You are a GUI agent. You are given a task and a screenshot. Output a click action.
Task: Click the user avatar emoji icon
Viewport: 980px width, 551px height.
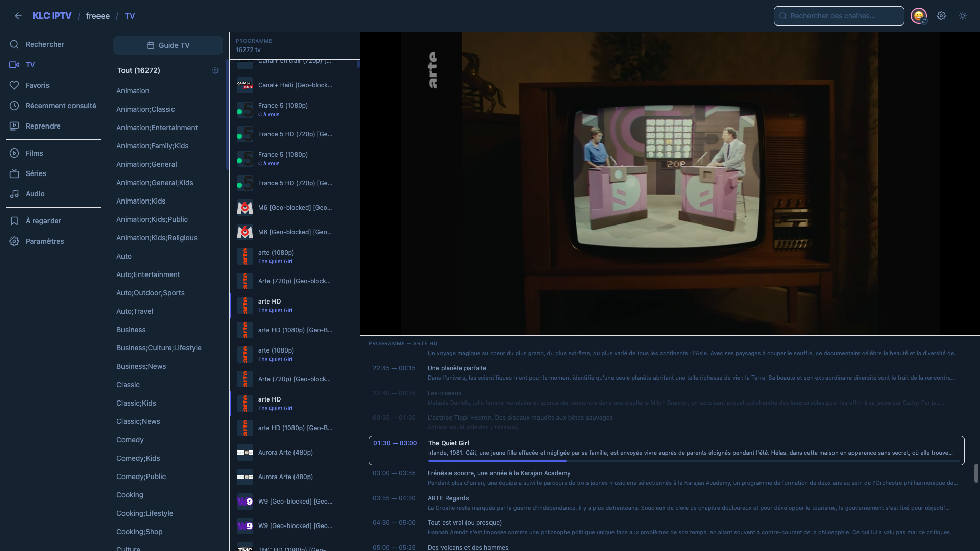919,16
